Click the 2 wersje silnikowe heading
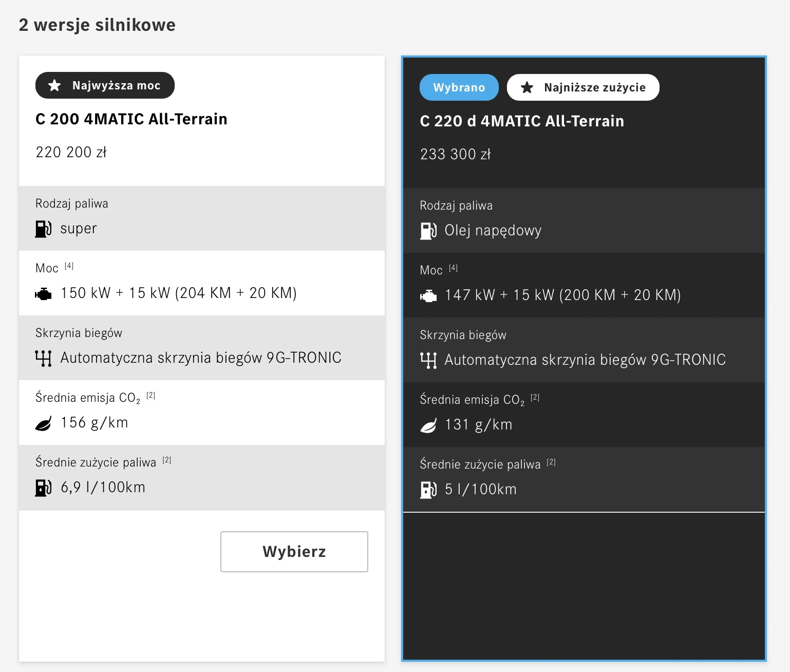Viewport: 790px width, 672px height. [x=97, y=25]
